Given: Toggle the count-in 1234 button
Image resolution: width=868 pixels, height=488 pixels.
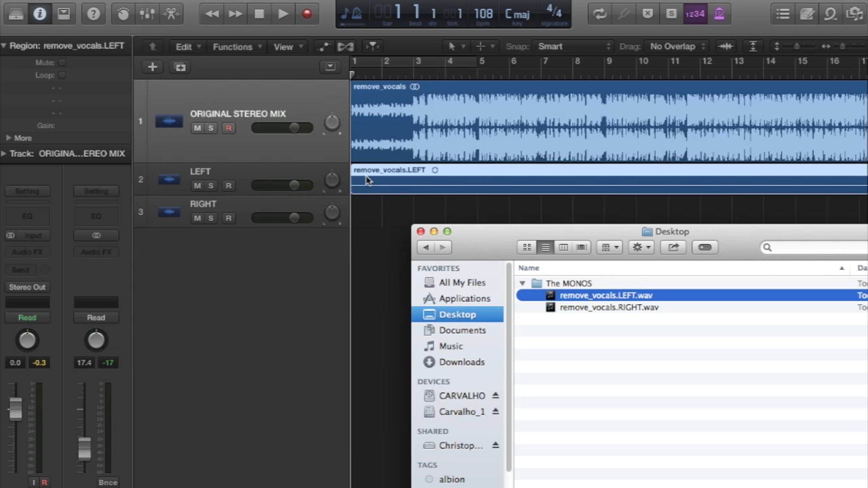Looking at the screenshot, I should pos(695,14).
